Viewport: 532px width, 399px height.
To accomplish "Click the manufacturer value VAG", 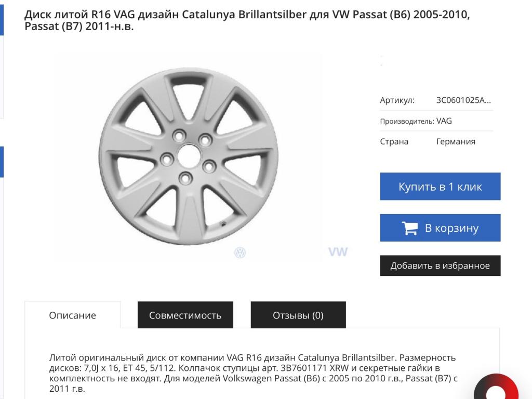I will click(444, 121).
